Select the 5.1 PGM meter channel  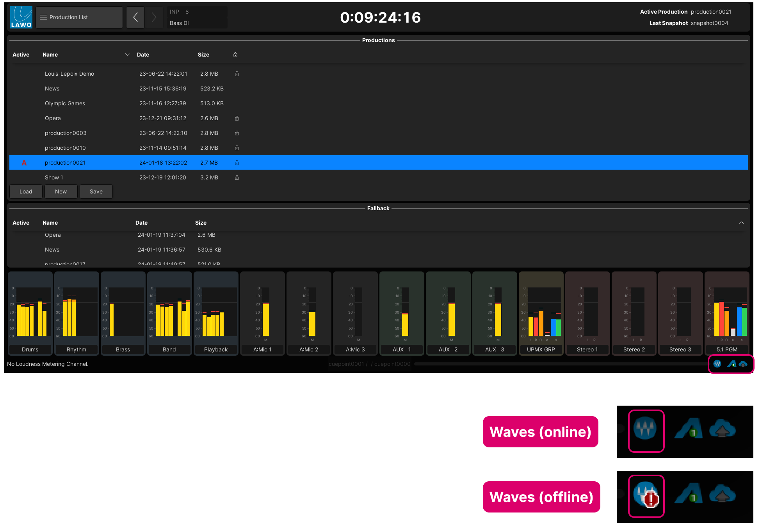727,349
